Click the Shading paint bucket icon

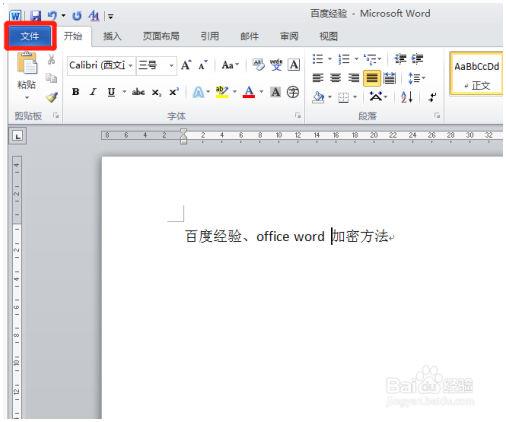318,97
